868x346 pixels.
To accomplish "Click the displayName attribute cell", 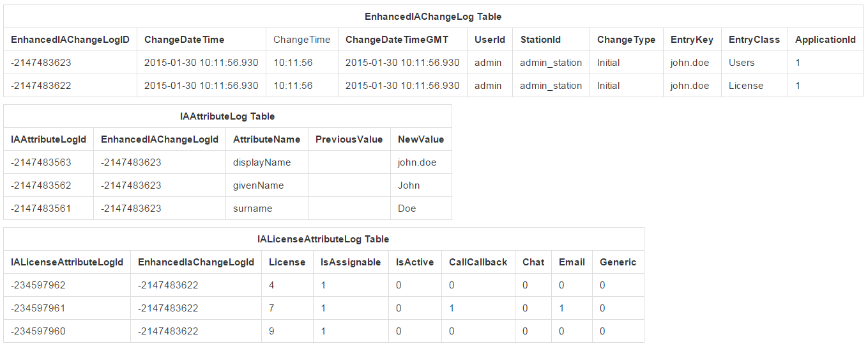I will click(262, 162).
